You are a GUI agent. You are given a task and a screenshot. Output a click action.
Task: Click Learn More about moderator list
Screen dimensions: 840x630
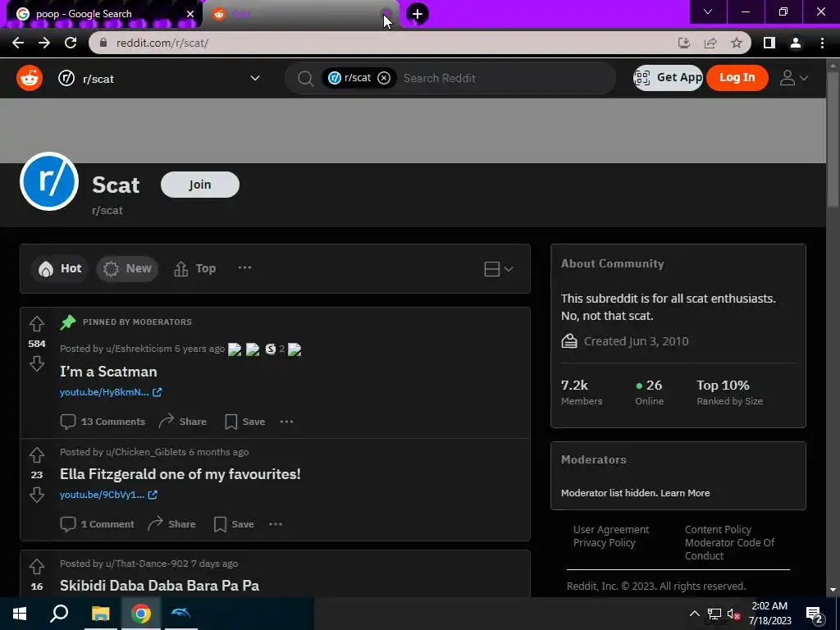pos(685,493)
